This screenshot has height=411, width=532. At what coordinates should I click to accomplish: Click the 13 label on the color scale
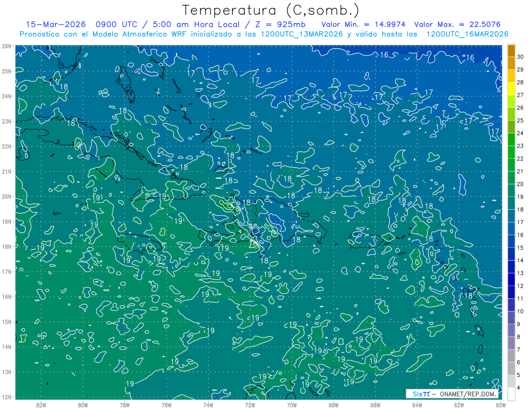coord(520,273)
